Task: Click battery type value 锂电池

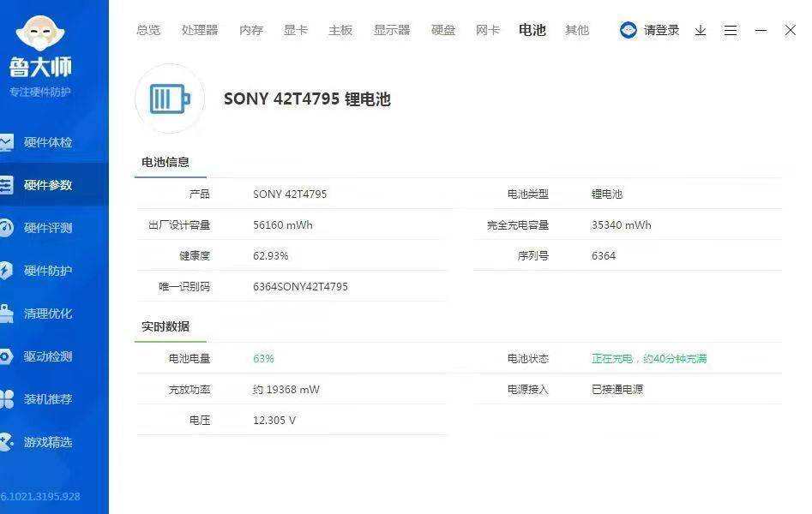Action: tap(607, 194)
